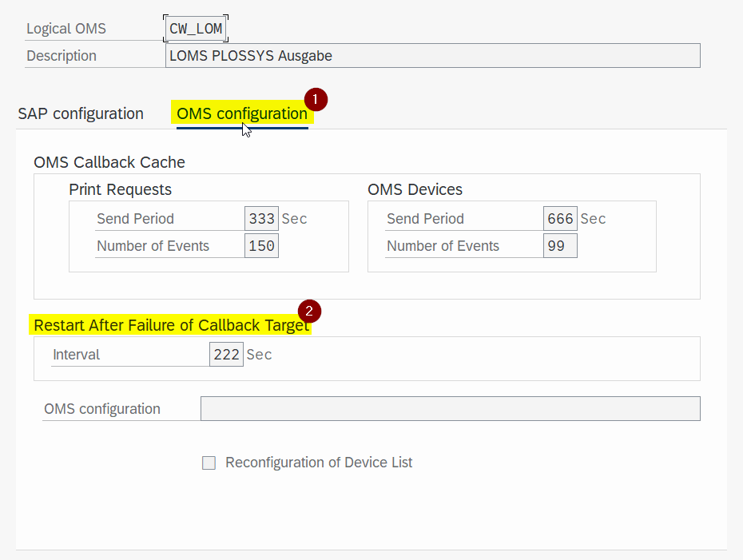
Task: Click the highlighted Restart After Failure heading
Action: [x=170, y=325]
